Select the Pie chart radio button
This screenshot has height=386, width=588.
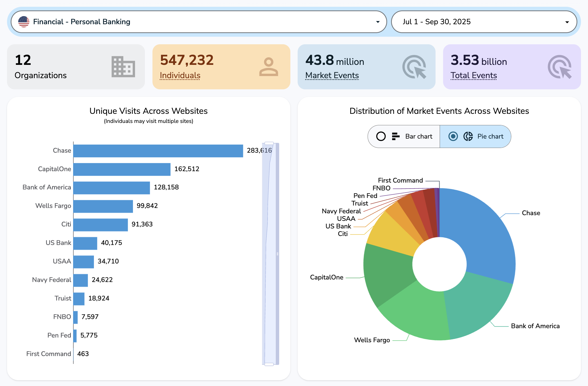(453, 136)
